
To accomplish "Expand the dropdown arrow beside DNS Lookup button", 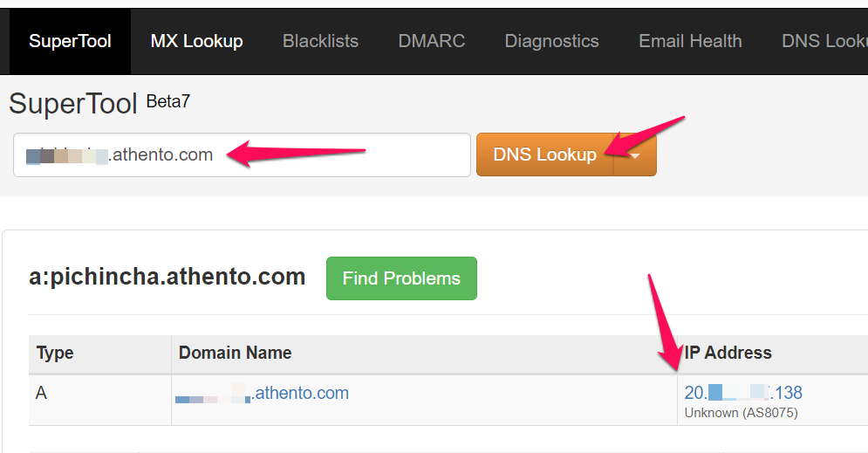I will tap(635, 155).
